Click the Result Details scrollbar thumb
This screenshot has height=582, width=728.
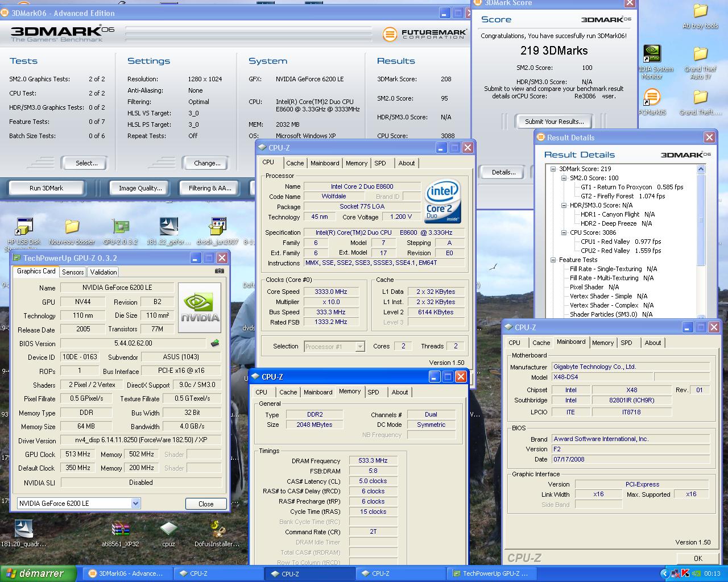[x=701, y=219]
